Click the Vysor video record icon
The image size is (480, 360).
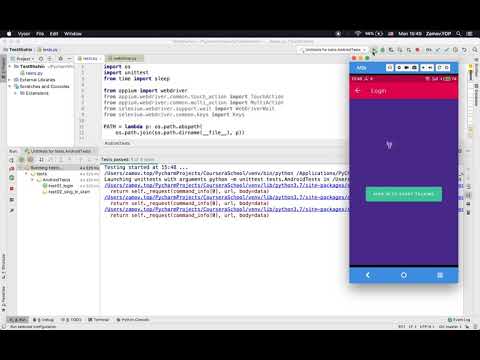tap(407, 68)
